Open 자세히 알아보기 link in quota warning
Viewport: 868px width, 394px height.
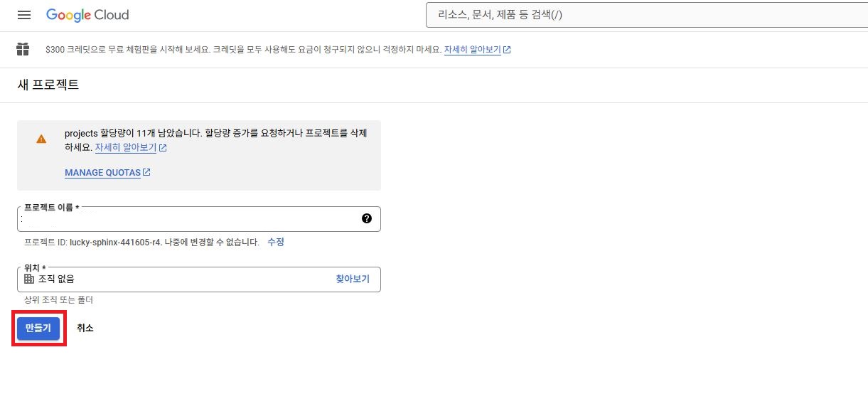point(125,148)
